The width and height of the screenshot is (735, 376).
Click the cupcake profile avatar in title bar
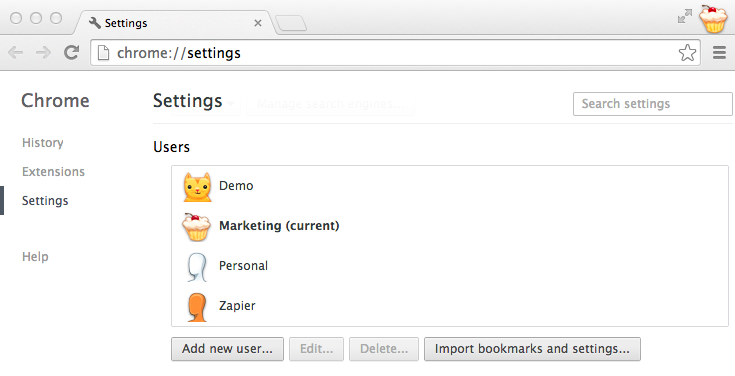[713, 19]
